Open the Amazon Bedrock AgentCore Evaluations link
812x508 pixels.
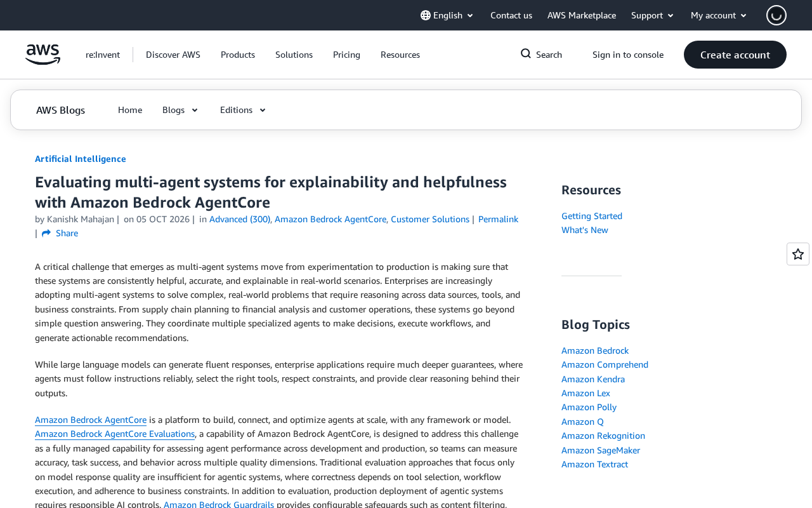(115, 434)
